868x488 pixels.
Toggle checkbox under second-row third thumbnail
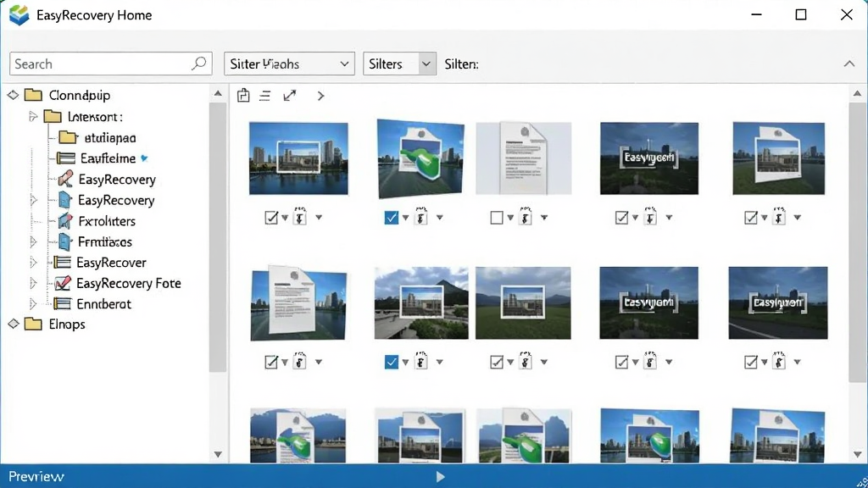click(x=497, y=362)
